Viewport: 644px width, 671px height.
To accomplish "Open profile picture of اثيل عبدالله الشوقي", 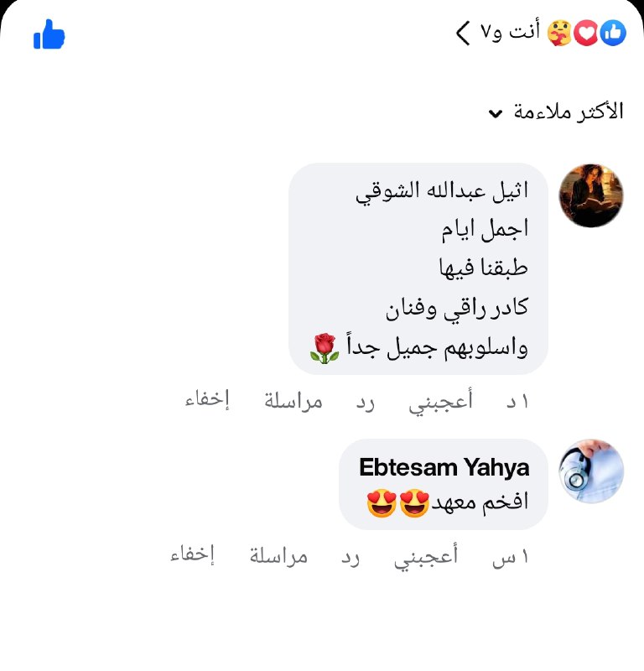I will (x=591, y=195).
